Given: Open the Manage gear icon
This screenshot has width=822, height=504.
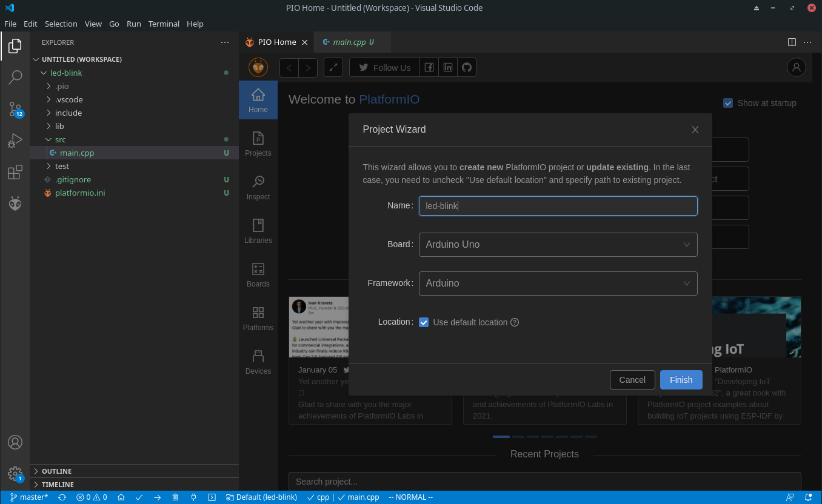Looking at the screenshot, I should tap(15, 474).
